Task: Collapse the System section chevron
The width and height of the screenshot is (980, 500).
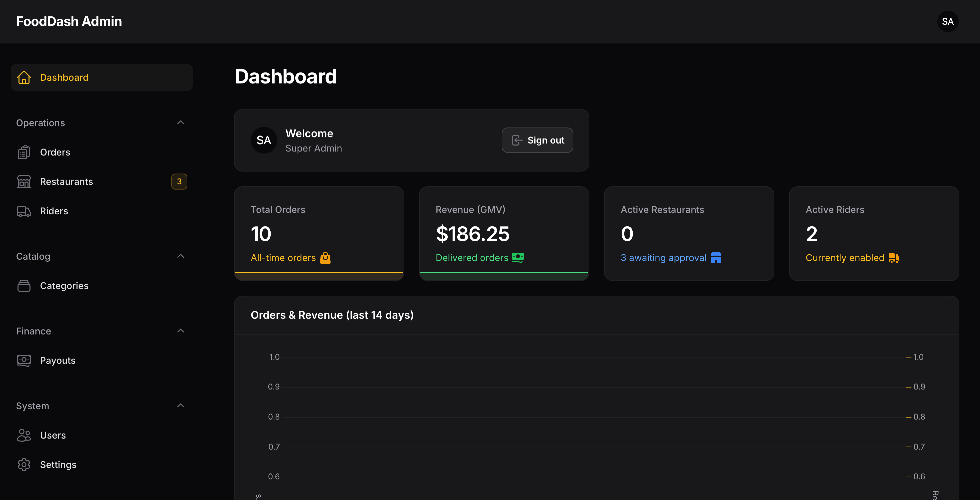Action: (x=181, y=406)
